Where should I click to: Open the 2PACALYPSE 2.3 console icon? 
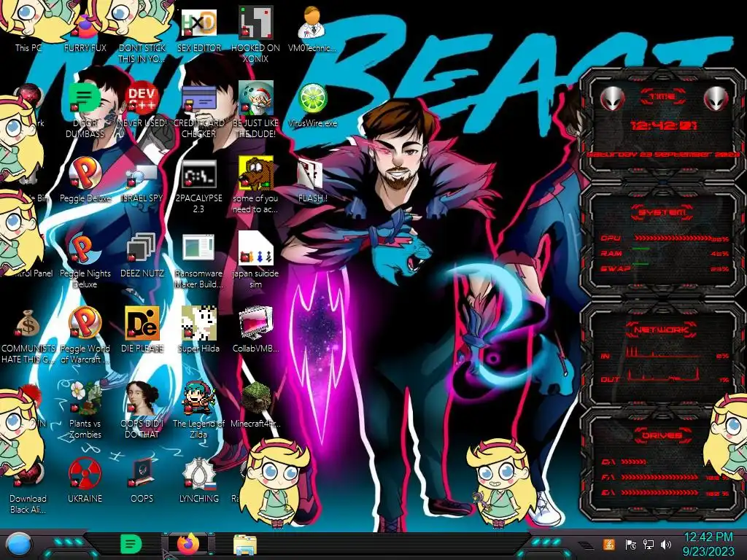[x=198, y=186]
